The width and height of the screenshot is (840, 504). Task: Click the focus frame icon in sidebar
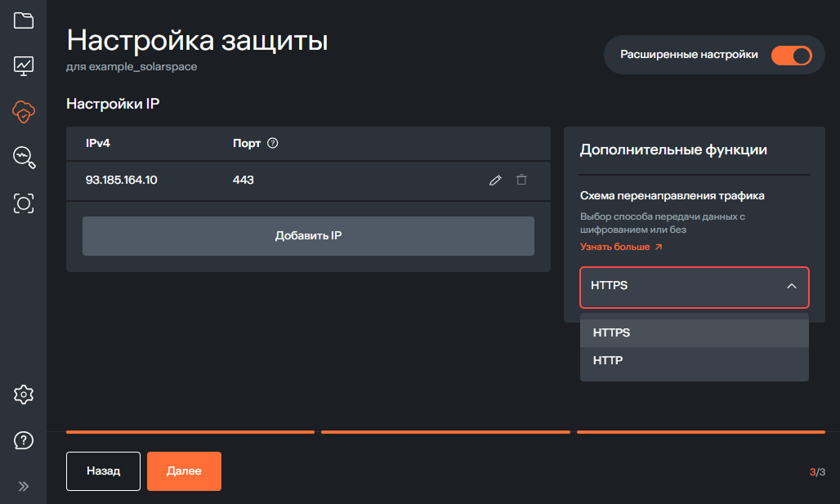point(24,204)
